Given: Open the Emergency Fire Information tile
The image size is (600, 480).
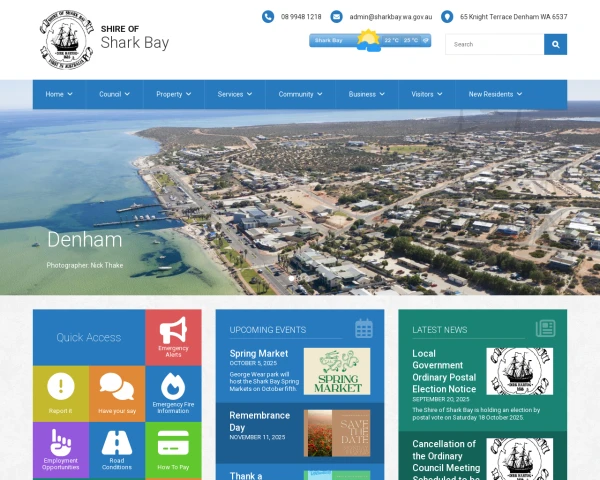Looking at the screenshot, I should [173, 393].
